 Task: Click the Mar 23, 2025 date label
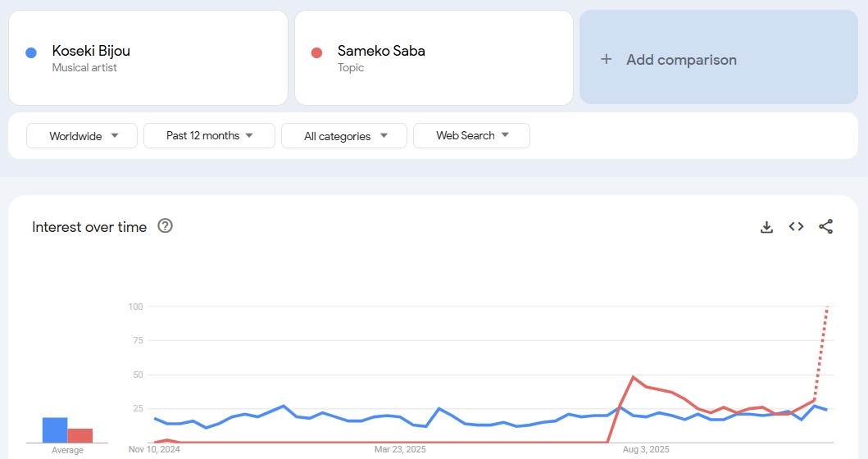(x=400, y=449)
